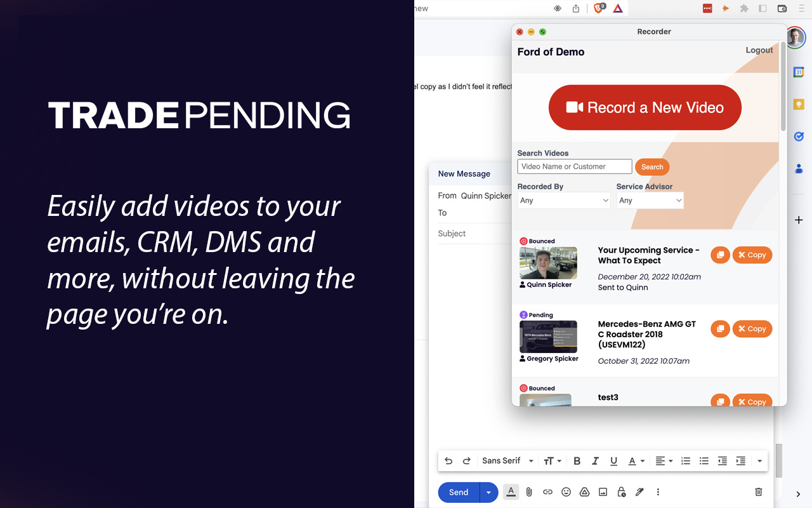812x508 pixels.
Task: Insert an emoji into the email
Action: [x=566, y=491]
